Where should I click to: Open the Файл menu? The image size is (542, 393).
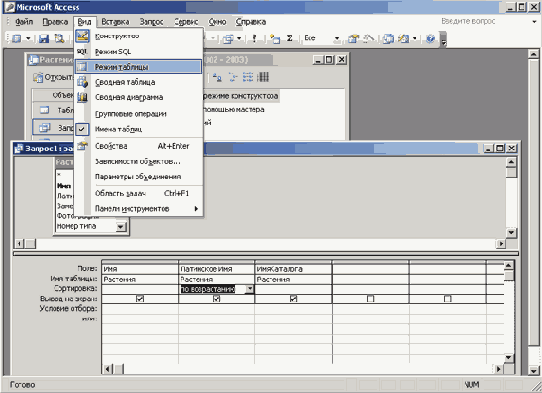24,22
